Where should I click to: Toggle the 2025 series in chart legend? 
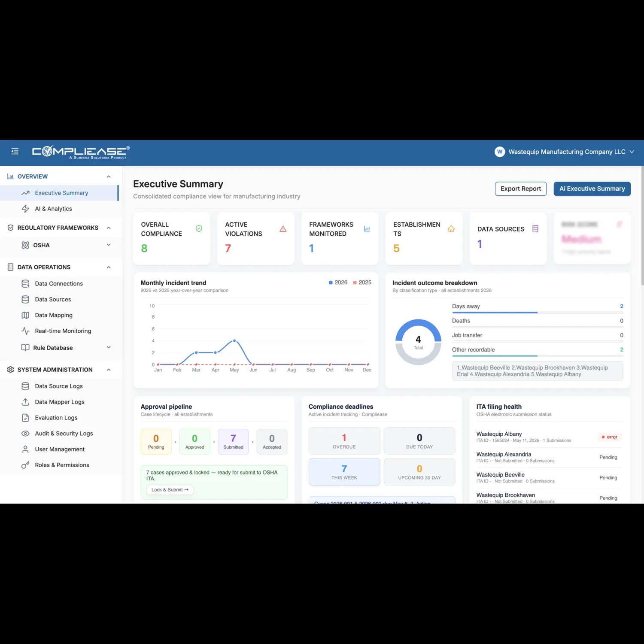[x=362, y=283]
